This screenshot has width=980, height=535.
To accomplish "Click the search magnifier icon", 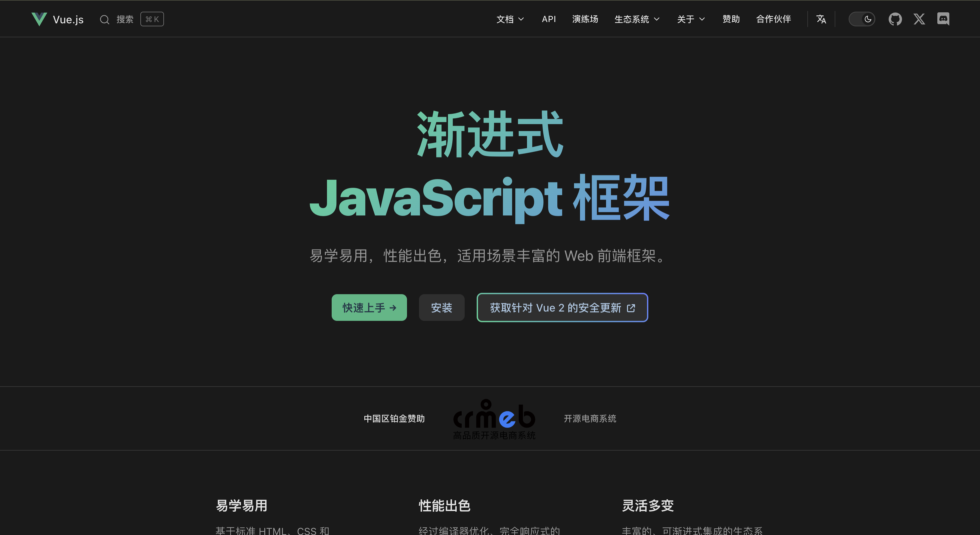I will 105,19.
